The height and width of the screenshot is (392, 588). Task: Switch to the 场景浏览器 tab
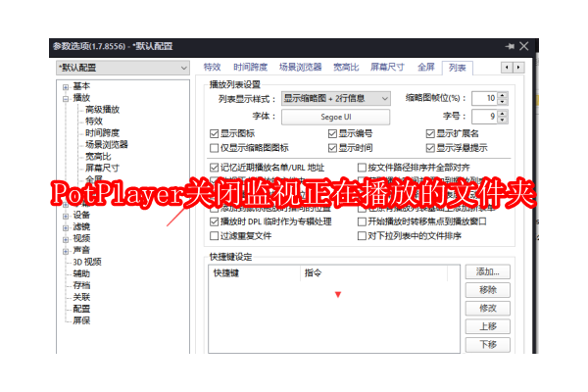coord(301,68)
